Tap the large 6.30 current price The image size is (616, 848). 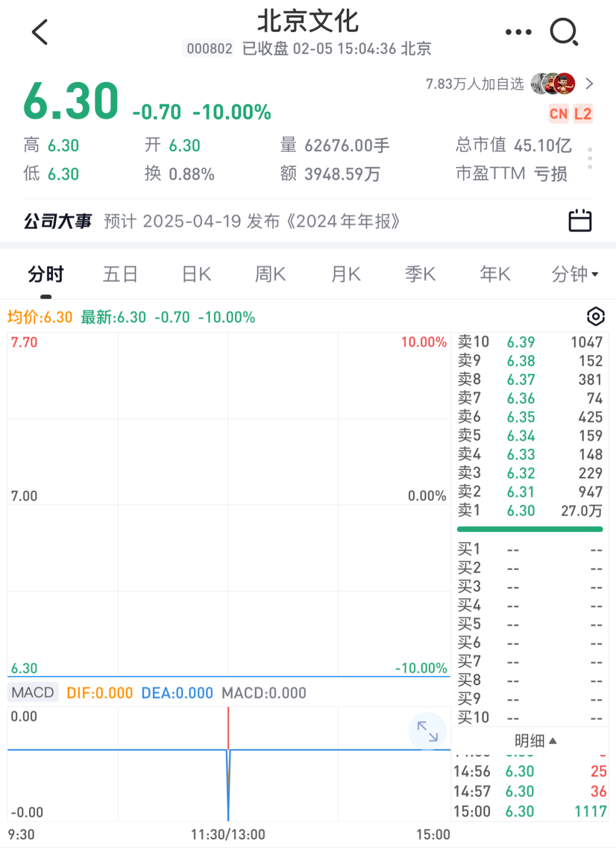(x=71, y=102)
